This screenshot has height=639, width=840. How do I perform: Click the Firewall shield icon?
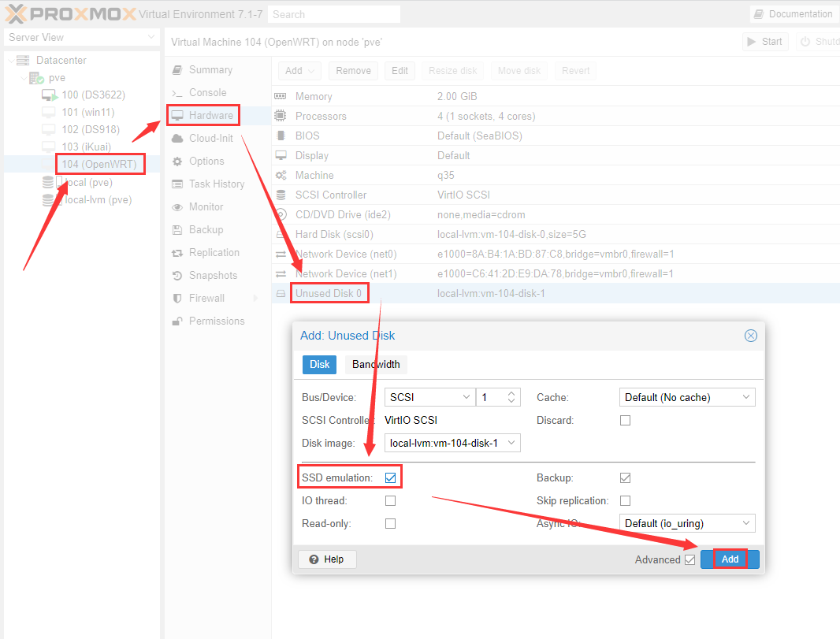[177, 299]
